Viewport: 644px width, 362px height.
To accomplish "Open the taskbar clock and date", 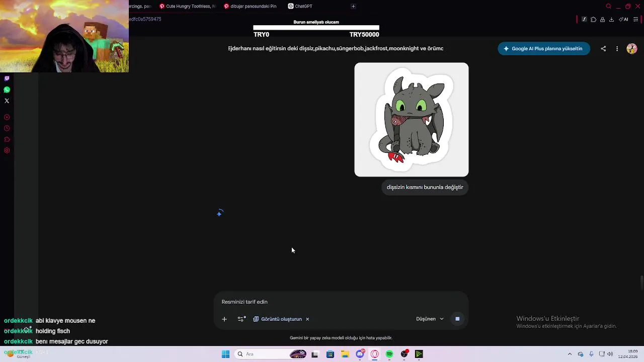I will [x=628, y=354].
